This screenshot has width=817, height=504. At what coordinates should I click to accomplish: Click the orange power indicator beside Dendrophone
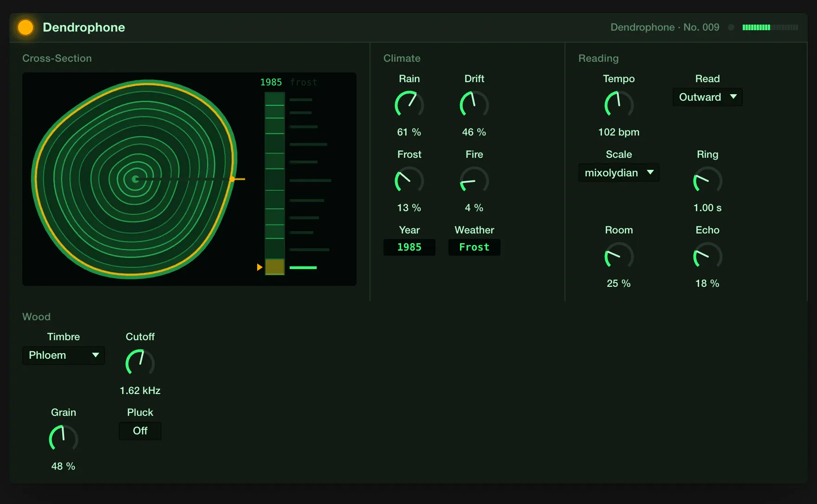26,27
